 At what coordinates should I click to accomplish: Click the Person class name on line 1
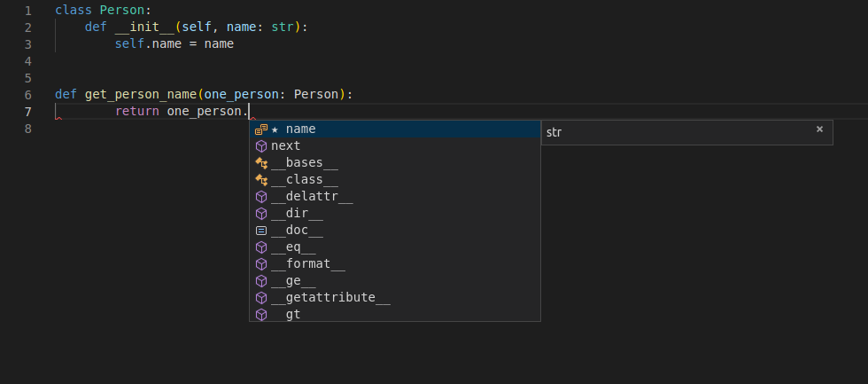pyautogui.click(x=119, y=11)
